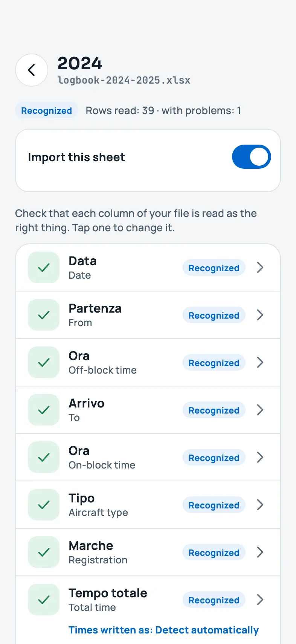Viewport: 296px width, 644px height.
Task: Open the Marche Registration chevron
Action: 260,552
